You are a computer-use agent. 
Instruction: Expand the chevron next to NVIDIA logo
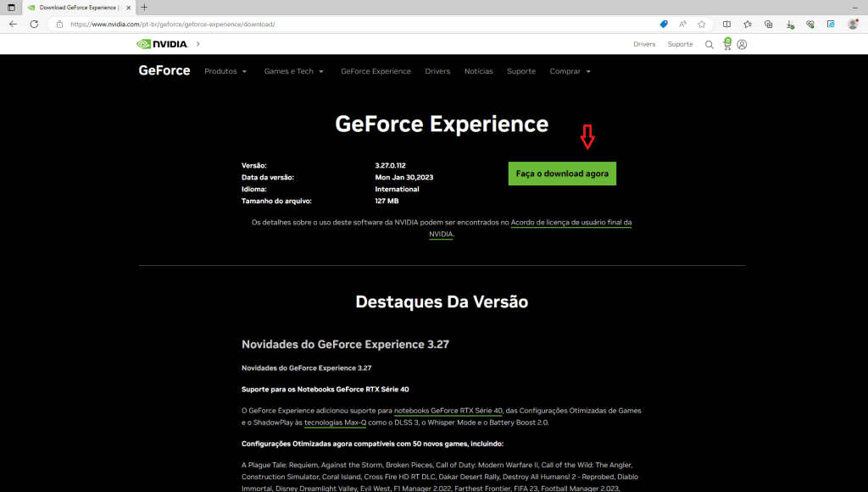[198, 44]
